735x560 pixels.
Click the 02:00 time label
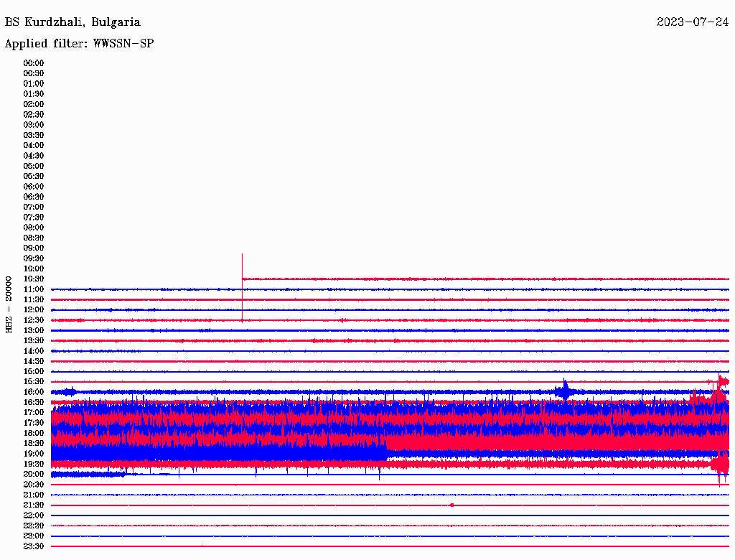[x=34, y=104]
